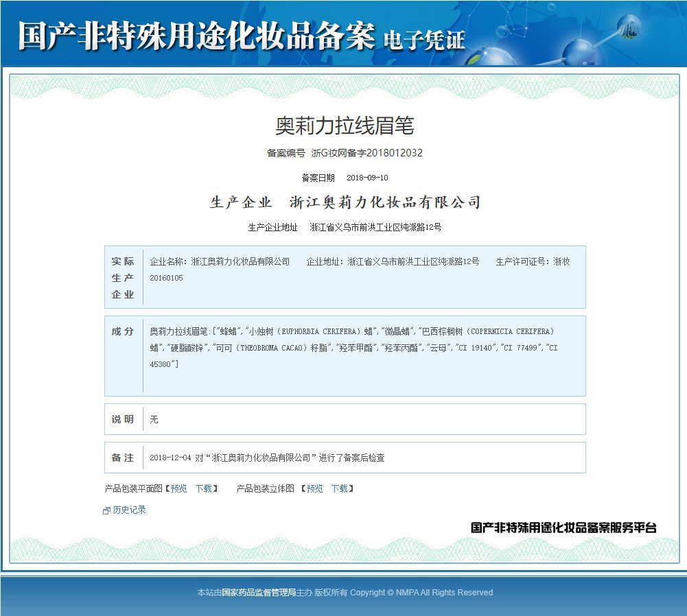
Task: Click manufacturer name 浙江奥莉力化妆品有限公司 heading
Action: 385,202
